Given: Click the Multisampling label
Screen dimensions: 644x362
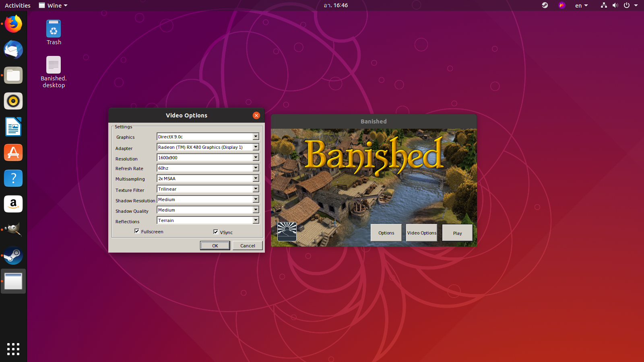Looking at the screenshot, I should [x=130, y=179].
